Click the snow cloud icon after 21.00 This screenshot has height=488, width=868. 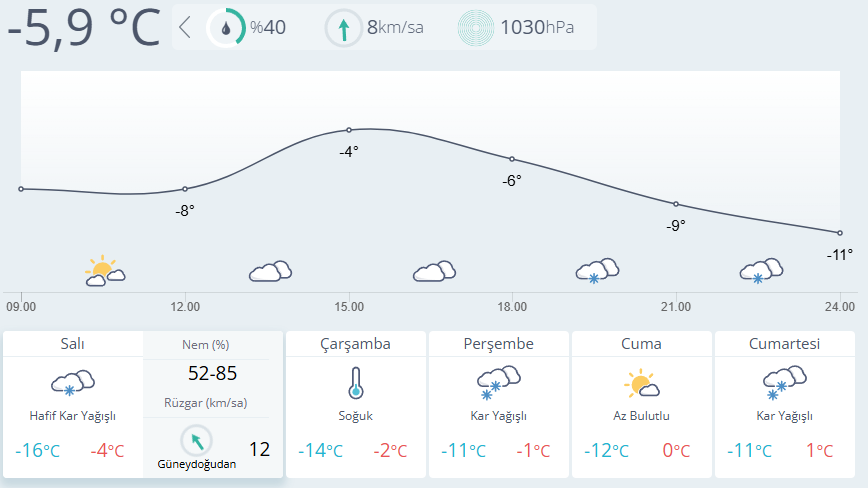pyautogui.click(x=761, y=271)
